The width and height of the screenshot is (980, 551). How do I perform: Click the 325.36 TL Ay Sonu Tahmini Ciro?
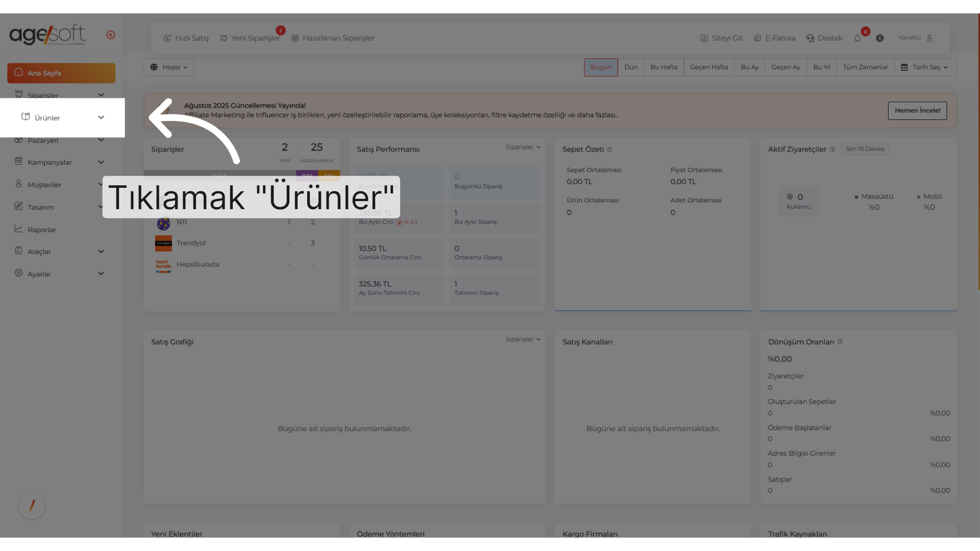coord(400,288)
